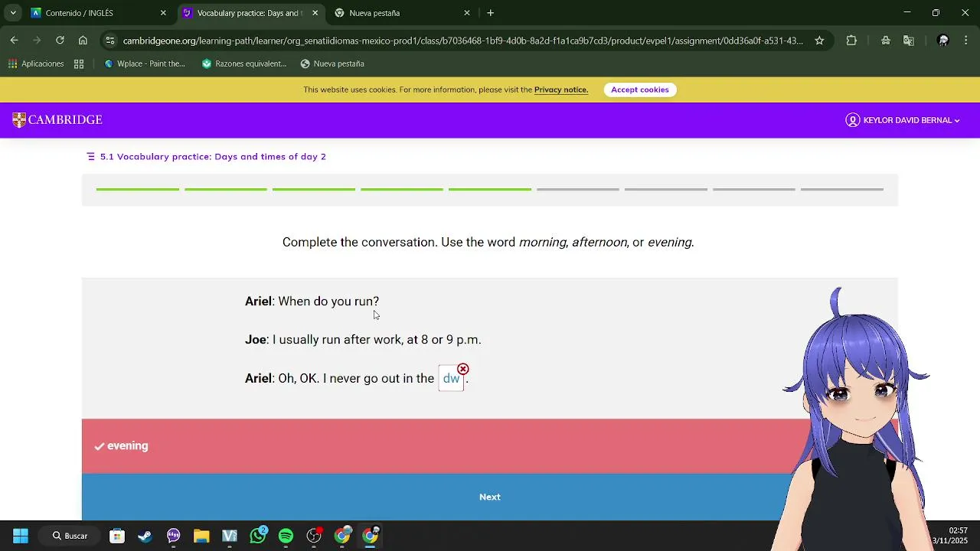Image resolution: width=980 pixels, height=551 pixels.
Task: Expand the Keylor David Bernal user menu
Action: click(911, 120)
